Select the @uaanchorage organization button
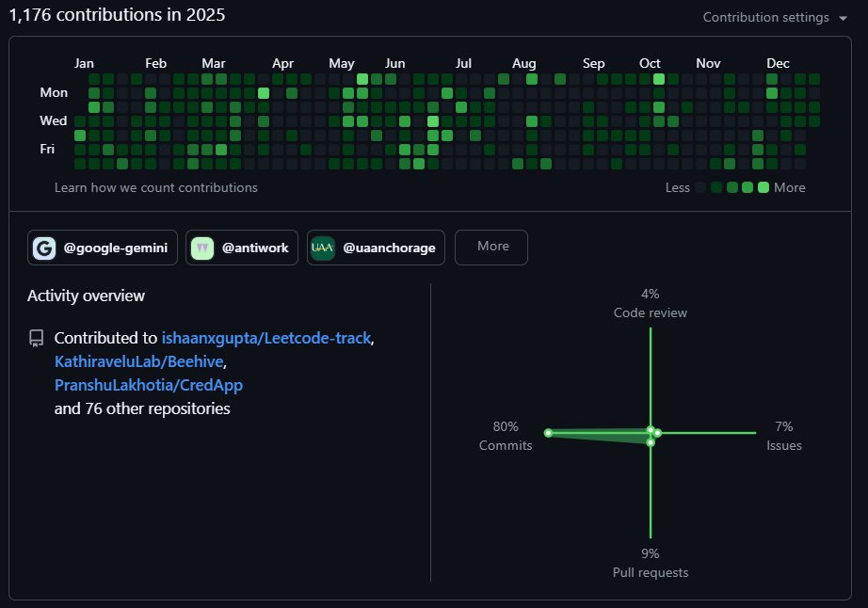Viewport: 868px width, 608px height. point(376,248)
